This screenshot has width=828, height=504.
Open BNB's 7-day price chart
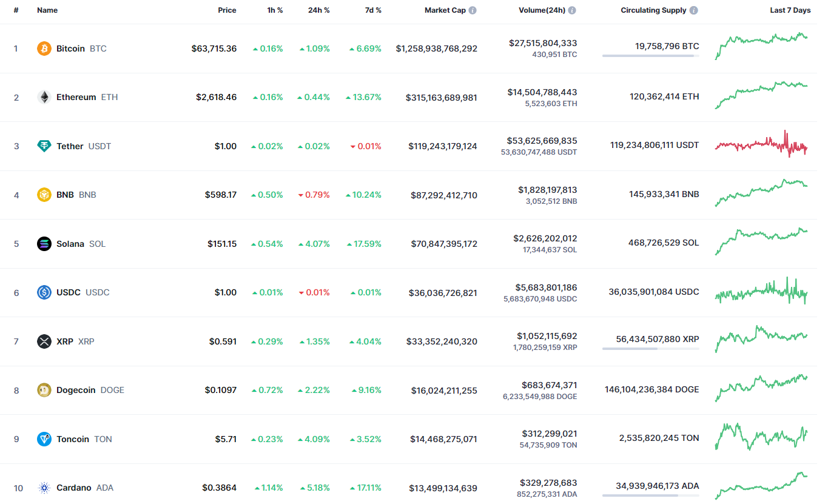pyautogui.click(x=761, y=192)
